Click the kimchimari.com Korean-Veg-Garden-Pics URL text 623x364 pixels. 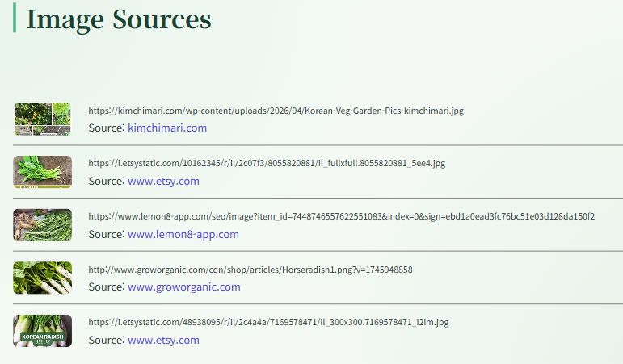point(276,111)
